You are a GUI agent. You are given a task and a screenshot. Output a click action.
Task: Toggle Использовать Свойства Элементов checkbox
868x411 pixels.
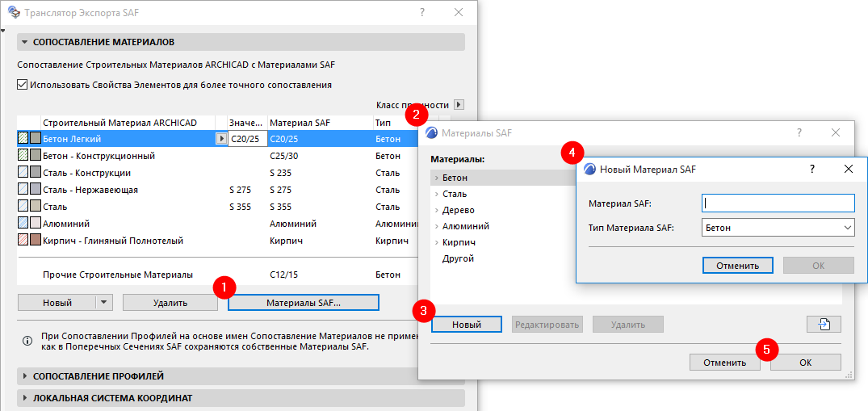pos(22,85)
